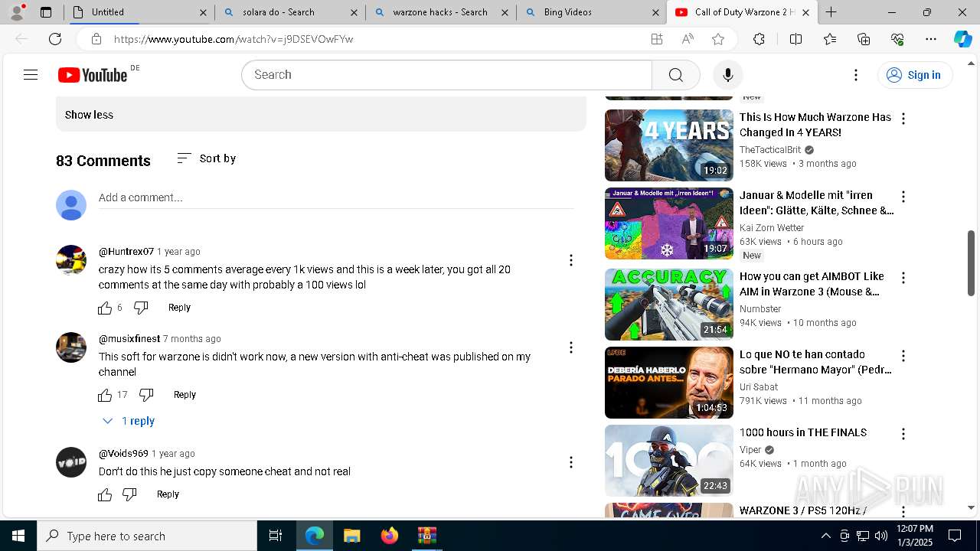This screenshot has width=980, height=551.
Task: Like the @musixfinest comment
Action: coord(105,395)
